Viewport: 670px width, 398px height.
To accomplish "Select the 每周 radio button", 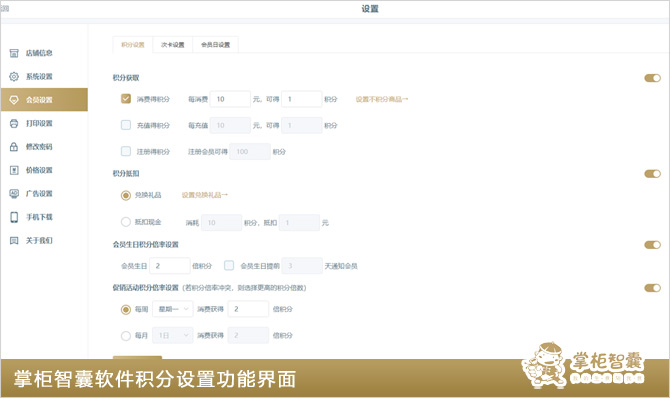I will tap(126, 309).
